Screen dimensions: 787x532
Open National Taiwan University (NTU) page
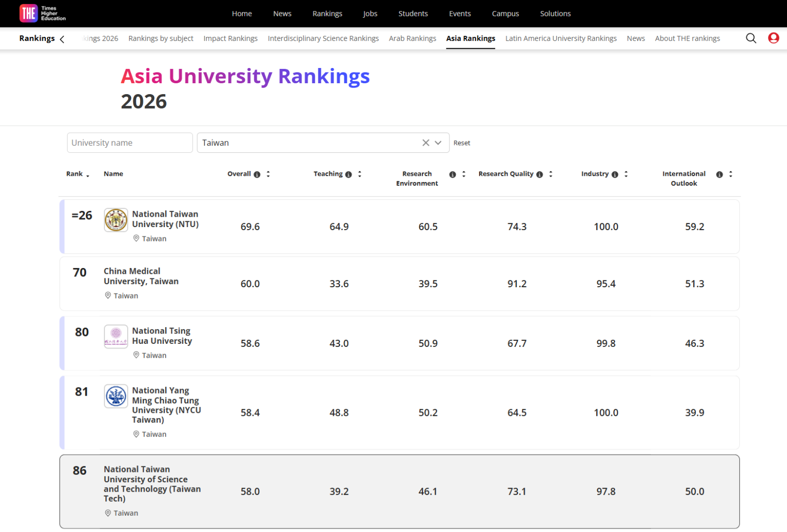[165, 219]
